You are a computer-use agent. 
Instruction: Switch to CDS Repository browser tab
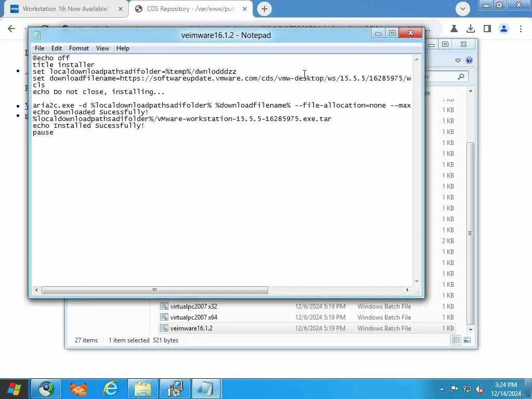(x=190, y=9)
